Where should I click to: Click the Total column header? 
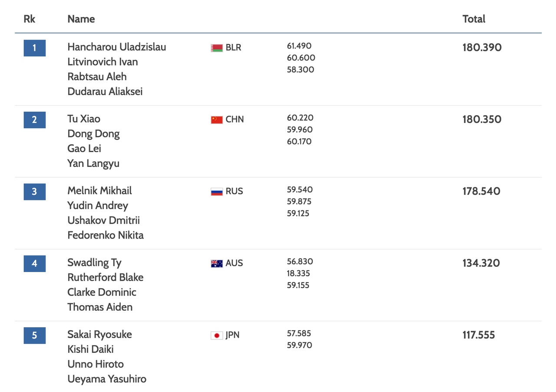coord(474,19)
